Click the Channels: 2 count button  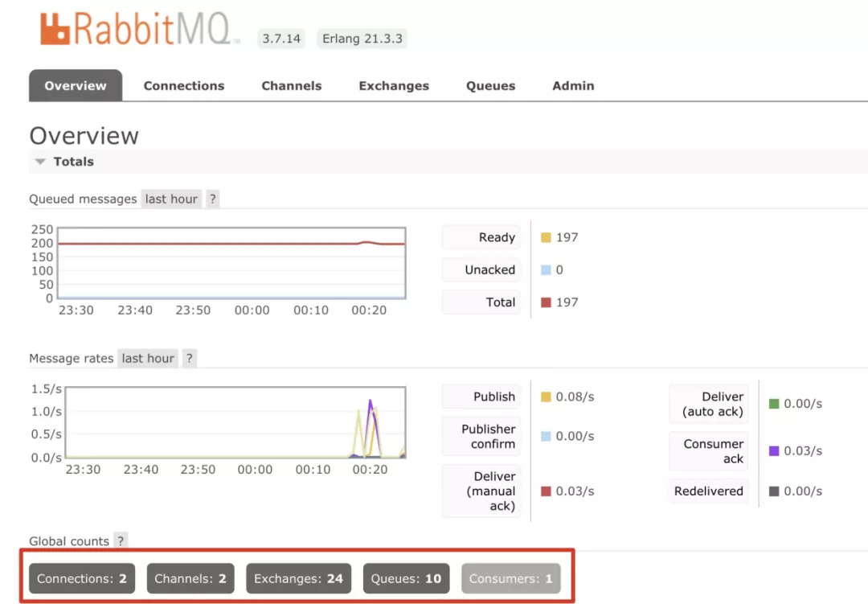coord(190,578)
